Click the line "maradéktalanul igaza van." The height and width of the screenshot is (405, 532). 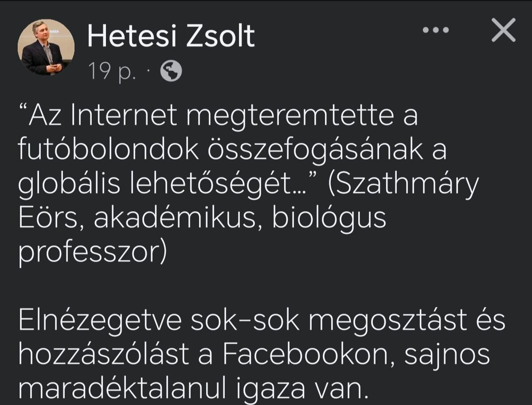point(194,389)
